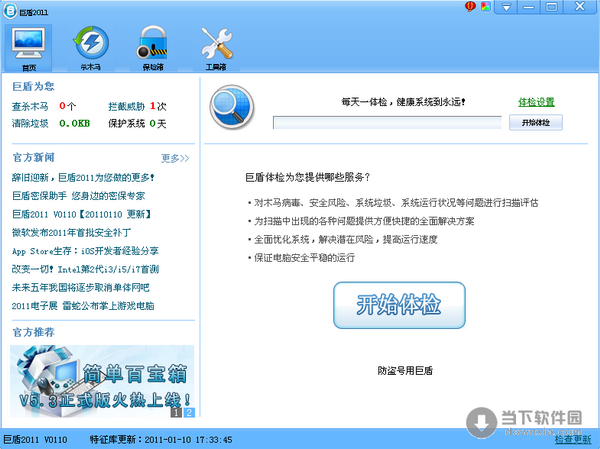Open the 工具箱 toolbox tab
Viewport: 600px width, 449px height.
click(216, 49)
